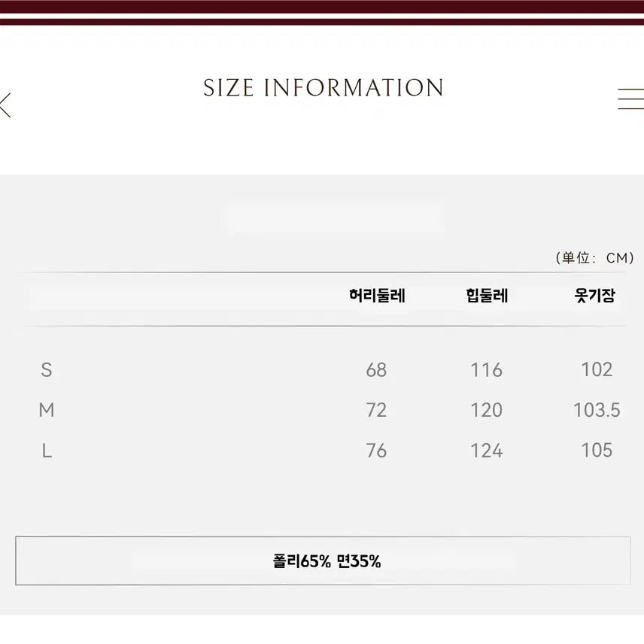644x644 pixels.
Task: Open the hamburger menu icon
Action: tap(630, 99)
